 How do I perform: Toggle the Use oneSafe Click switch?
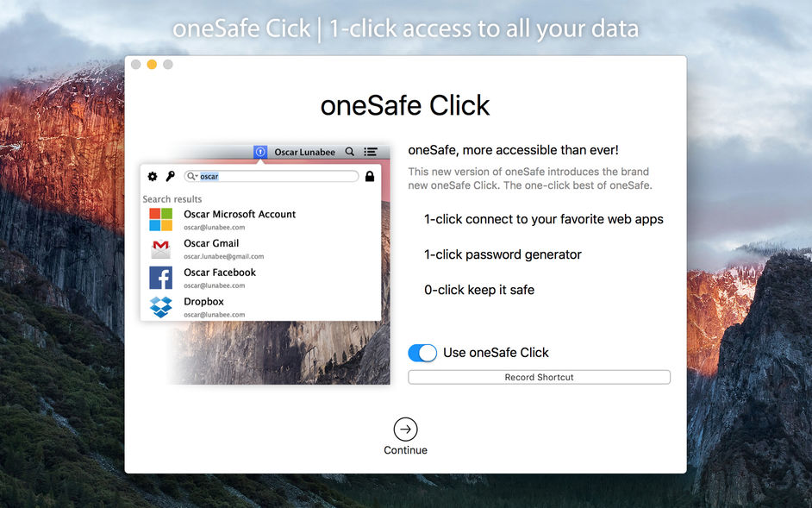(422, 353)
